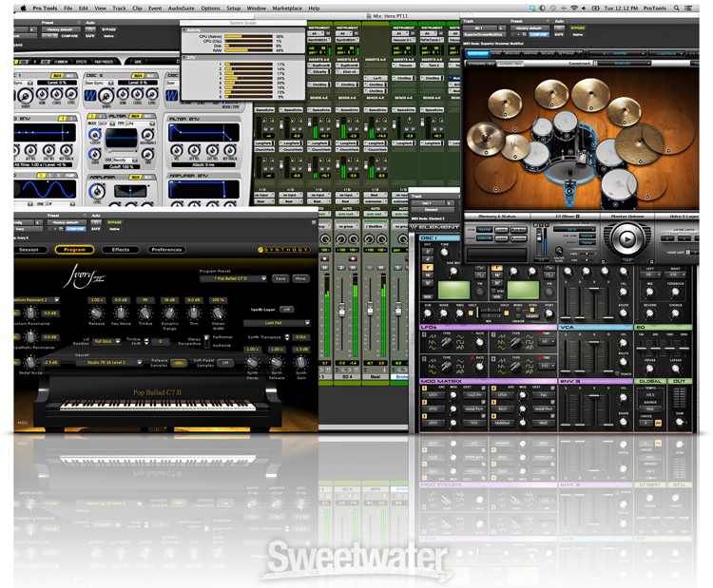Select 16' octave button in OSC 1
The width and height of the screenshot is (713, 588).
pyautogui.click(x=428, y=275)
